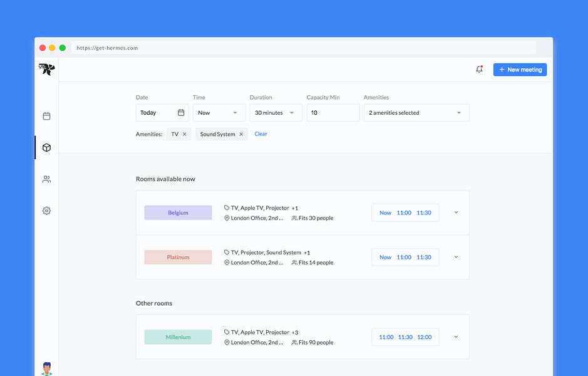
Task: Remove the TV amenity chip
Action: [185, 134]
